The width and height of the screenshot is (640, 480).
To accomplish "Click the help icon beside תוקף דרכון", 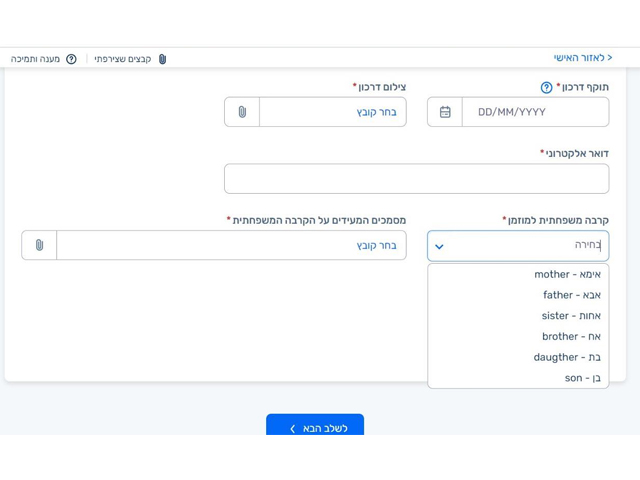I will [x=546, y=88].
